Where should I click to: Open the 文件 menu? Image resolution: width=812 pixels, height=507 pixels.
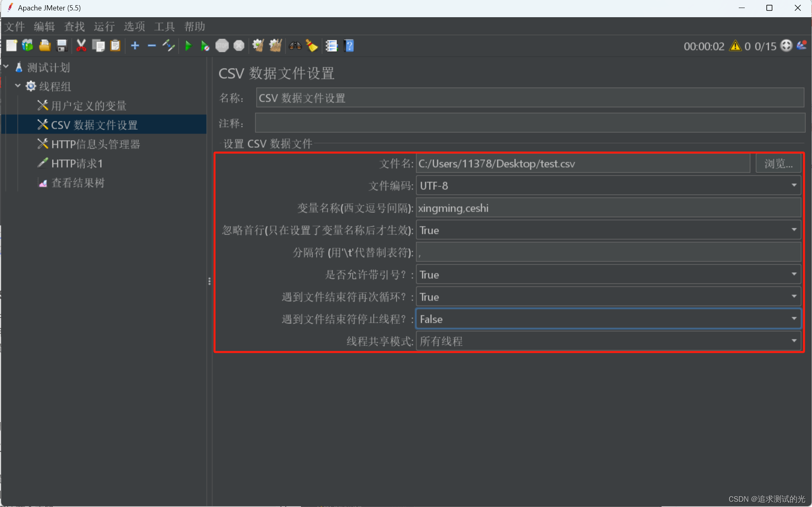[x=15, y=26]
